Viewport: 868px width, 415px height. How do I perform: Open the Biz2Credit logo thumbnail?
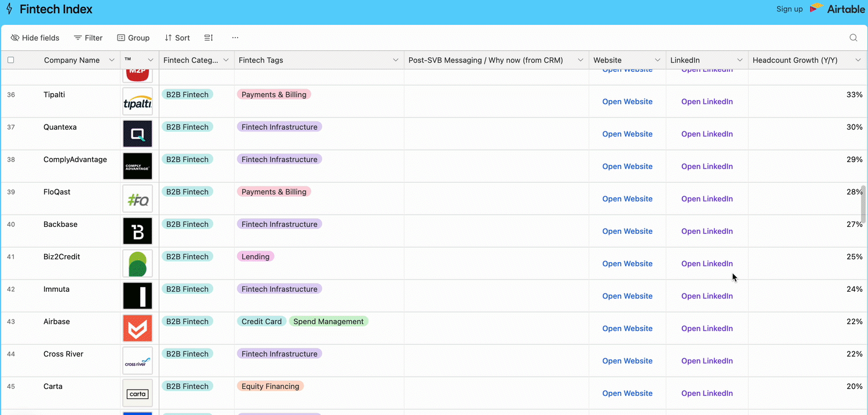point(138,264)
